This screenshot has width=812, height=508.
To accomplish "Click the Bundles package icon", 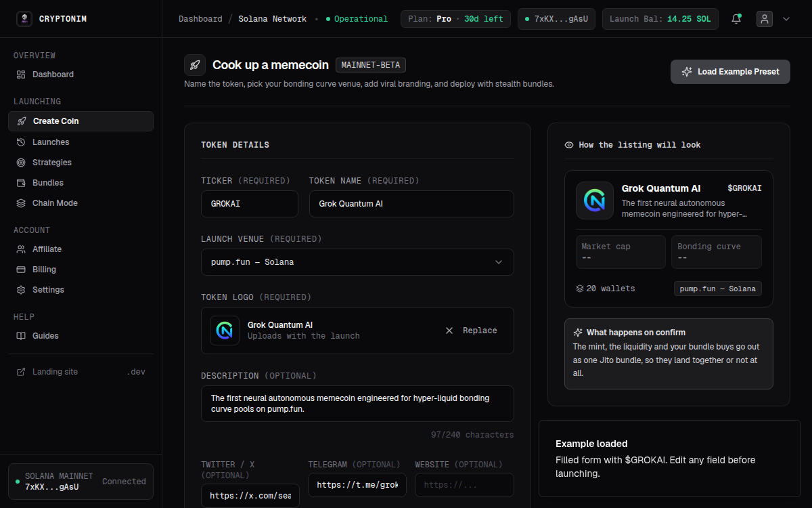I will click(21, 183).
